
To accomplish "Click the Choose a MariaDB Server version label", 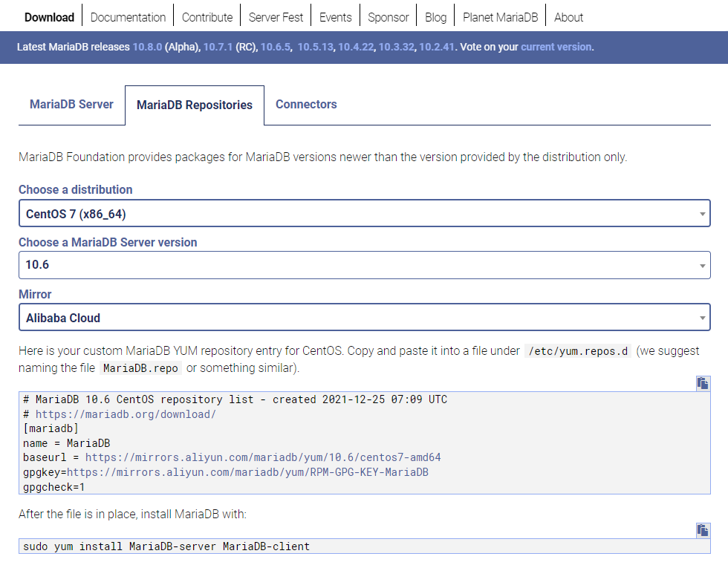I will click(108, 242).
